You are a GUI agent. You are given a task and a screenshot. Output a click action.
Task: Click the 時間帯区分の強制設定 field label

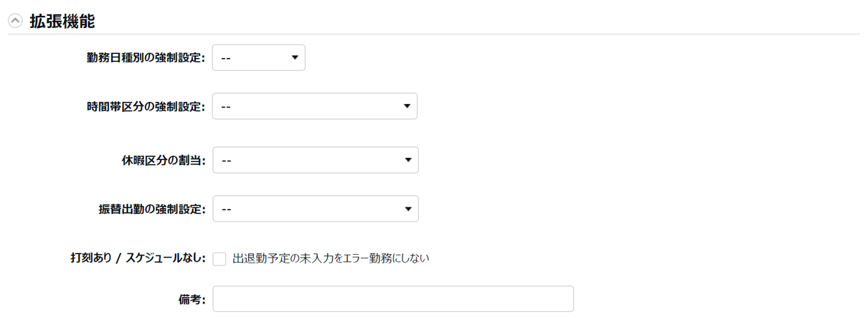146,107
